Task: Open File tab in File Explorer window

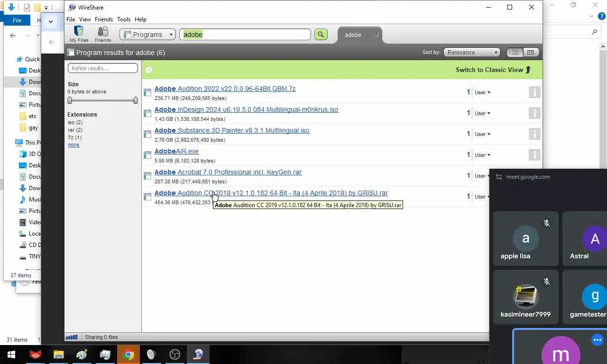Action: tap(17, 20)
